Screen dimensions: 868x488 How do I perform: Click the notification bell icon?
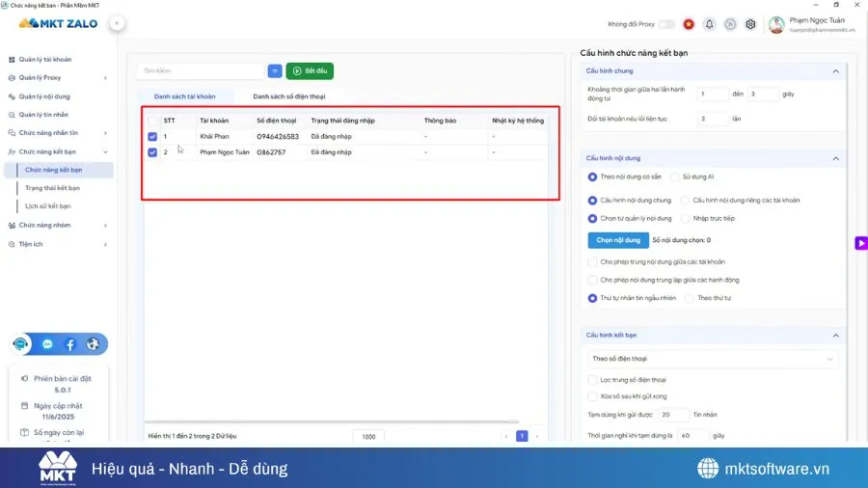710,24
